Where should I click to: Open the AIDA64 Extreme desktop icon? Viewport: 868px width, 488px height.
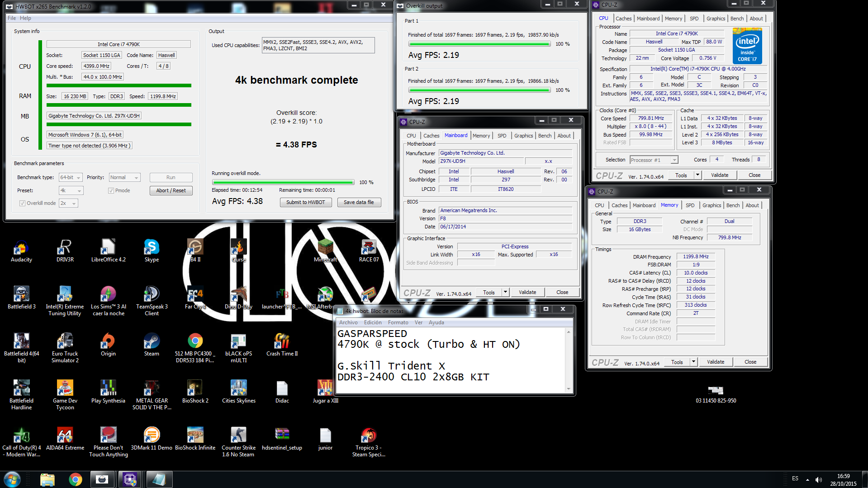(x=65, y=439)
